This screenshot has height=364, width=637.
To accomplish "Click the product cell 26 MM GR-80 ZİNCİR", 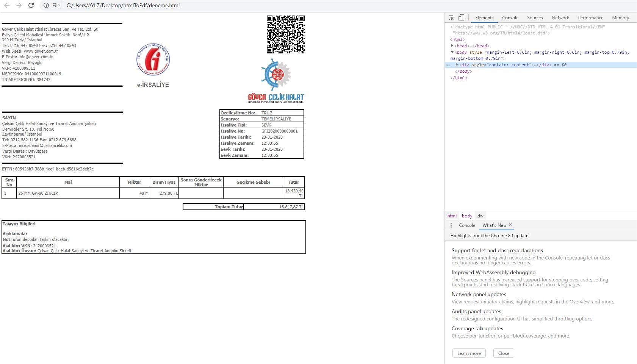I will (38, 193).
